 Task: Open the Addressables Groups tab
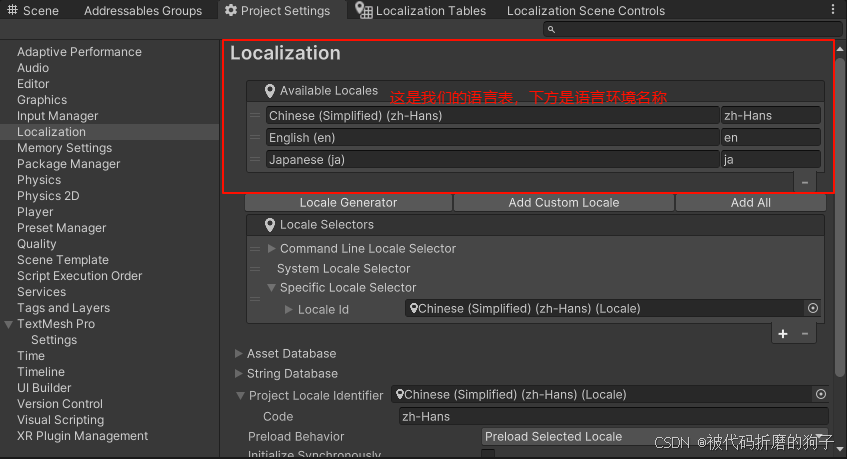(143, 10)
